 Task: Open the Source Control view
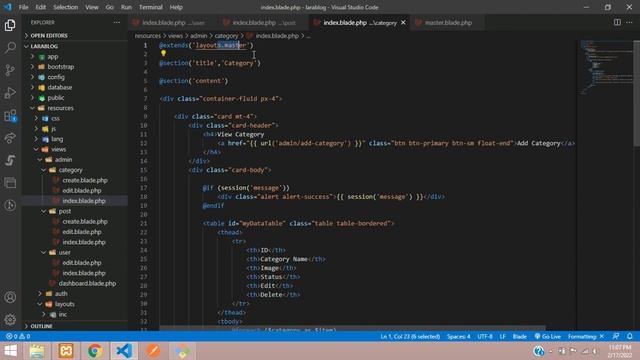pyautogui.click(x=10, y=70)
